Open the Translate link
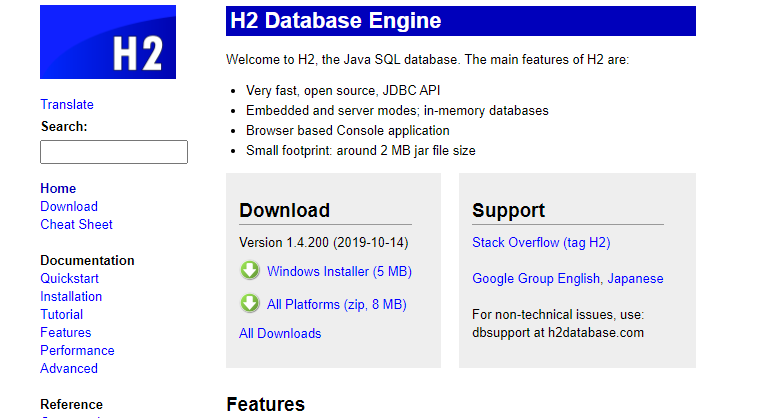Image resolution: width=763 pixels, height=418 pixels. coord(67,105)
